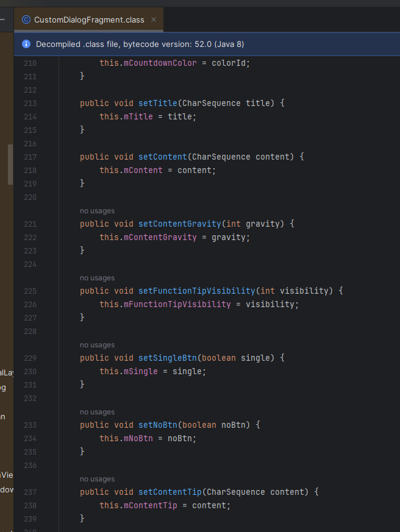Click the mSingle field reference
The image size is (400, 532).
141,371
